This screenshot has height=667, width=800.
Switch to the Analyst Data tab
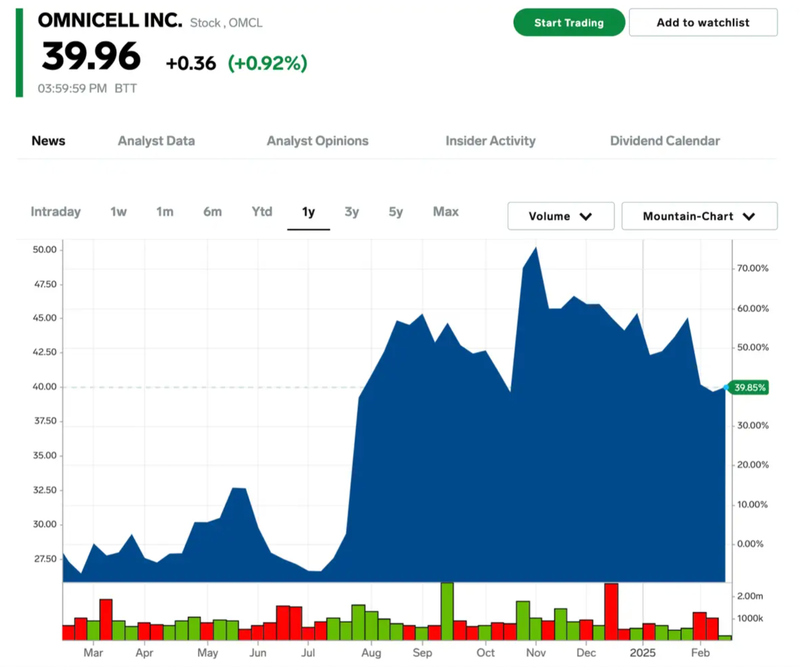coord(156,141)
